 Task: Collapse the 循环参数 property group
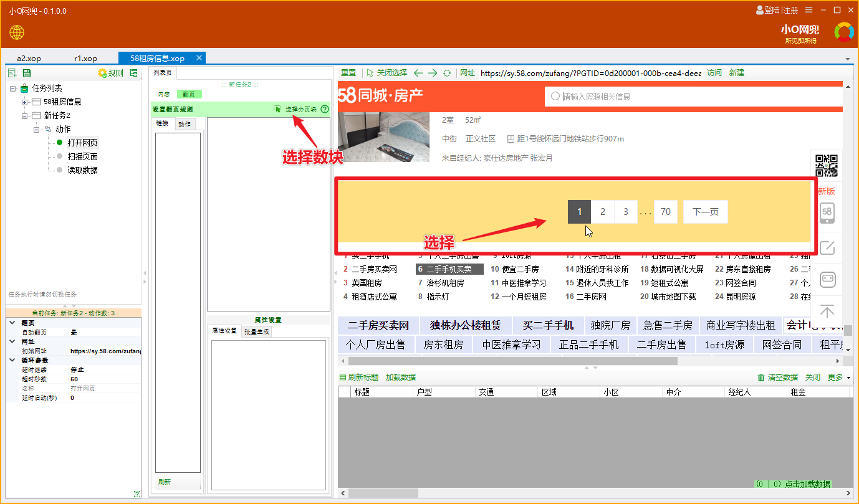point(12,360)
